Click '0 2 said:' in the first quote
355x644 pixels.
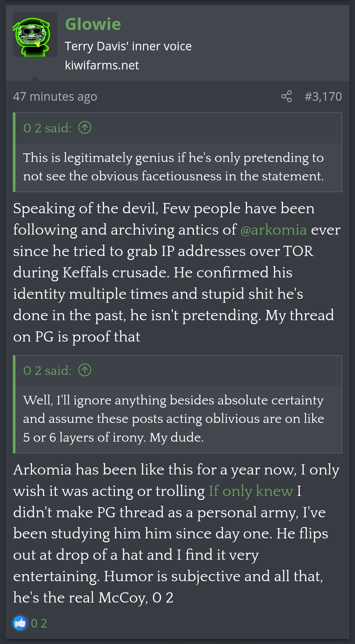coord(47,128)
